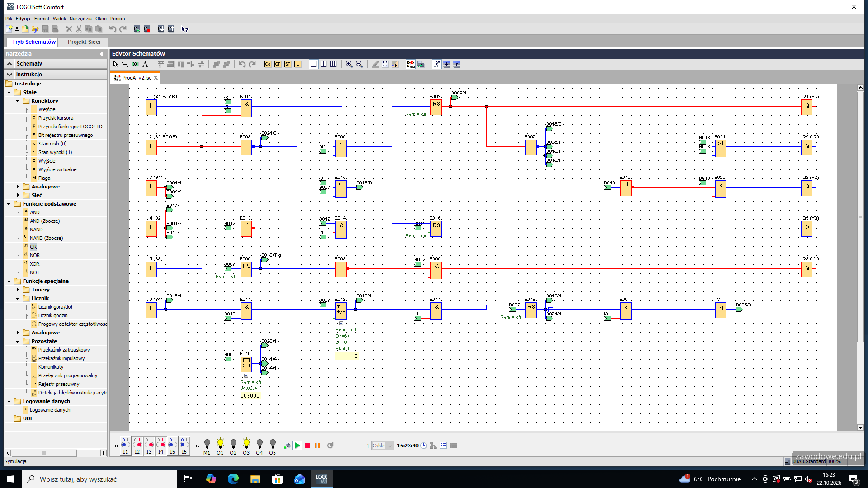The image size is (868, 488).
Task: Show basic functions (GF) palette
Action: pos(278,64)
